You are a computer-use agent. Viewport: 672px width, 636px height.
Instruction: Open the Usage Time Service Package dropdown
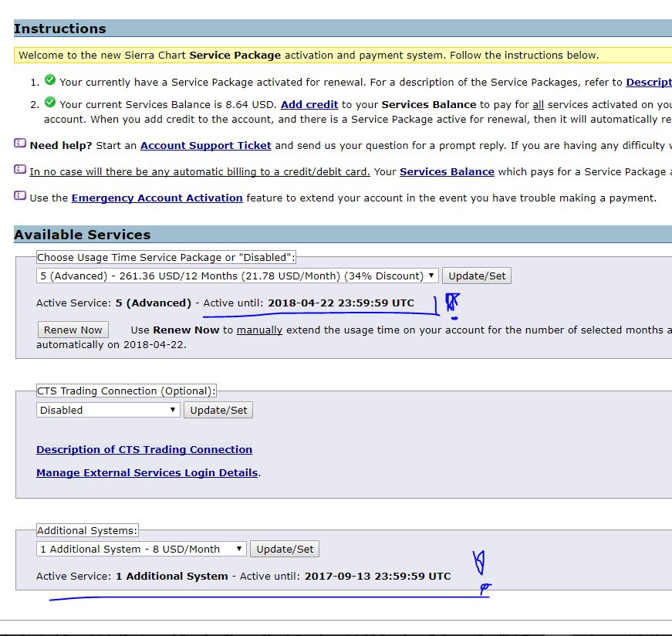coord(238,276)
